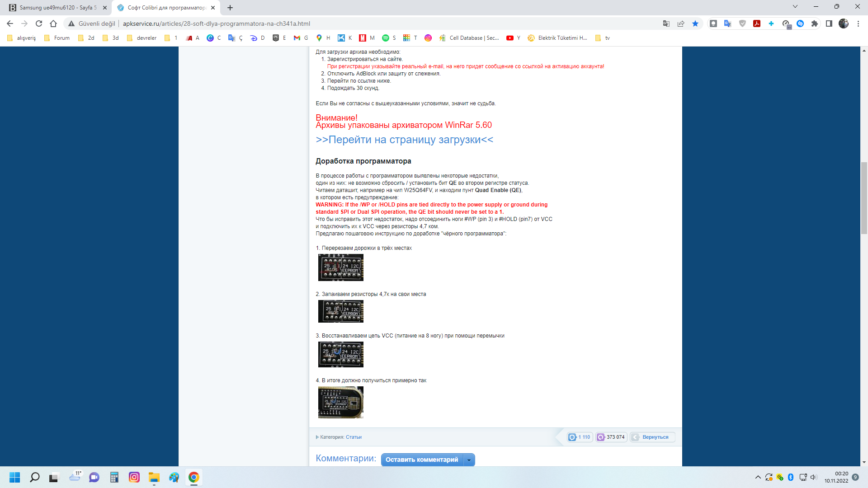Click the Google Translate icon in address bar
Image resolution: width=868 pixels, height=488 pixels.
pos(666,23)
